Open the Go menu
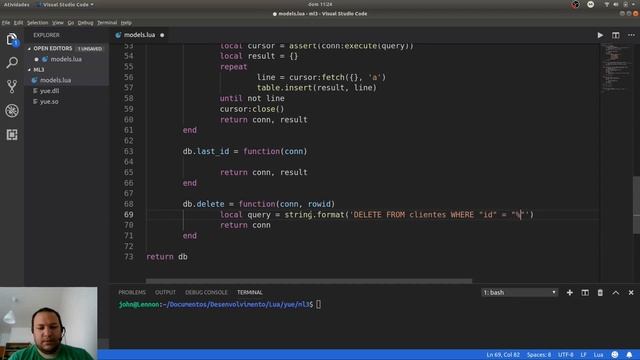This screenshot has height=360, width=640. 71,23
